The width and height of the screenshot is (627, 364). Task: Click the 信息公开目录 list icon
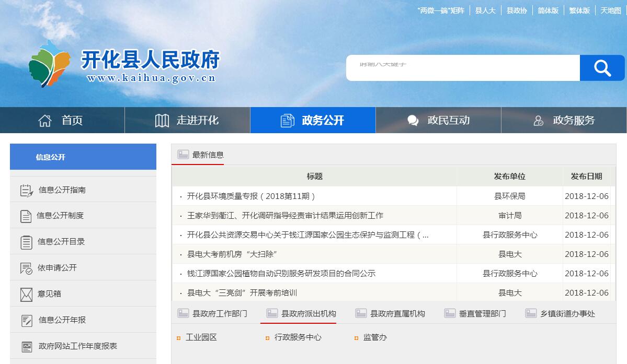pos(26,242)
